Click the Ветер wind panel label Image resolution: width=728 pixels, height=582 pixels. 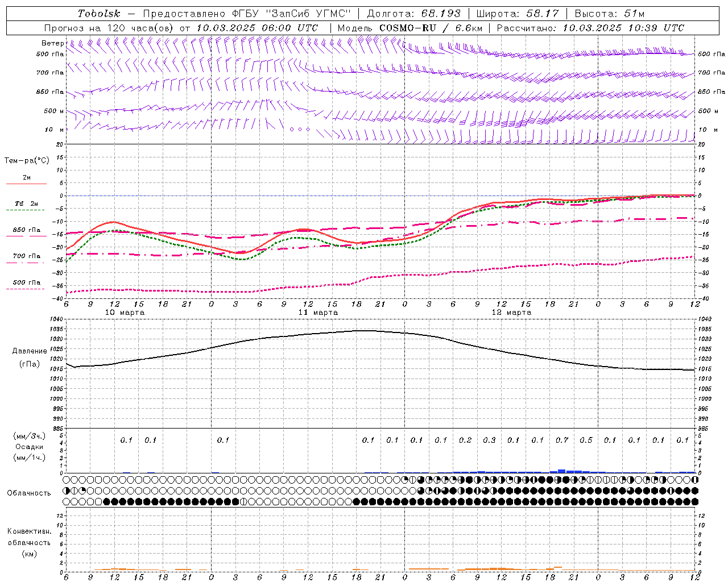click(52, 43)
